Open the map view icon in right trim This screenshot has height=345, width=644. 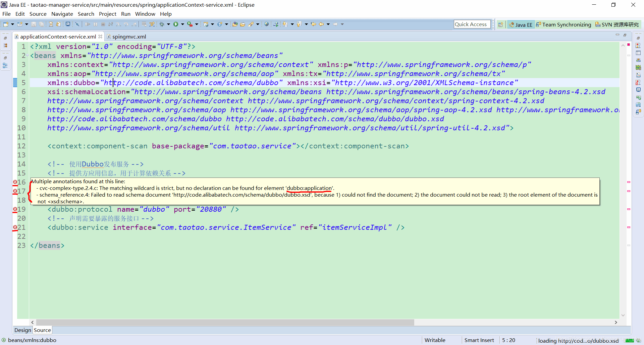coord(638,68)
